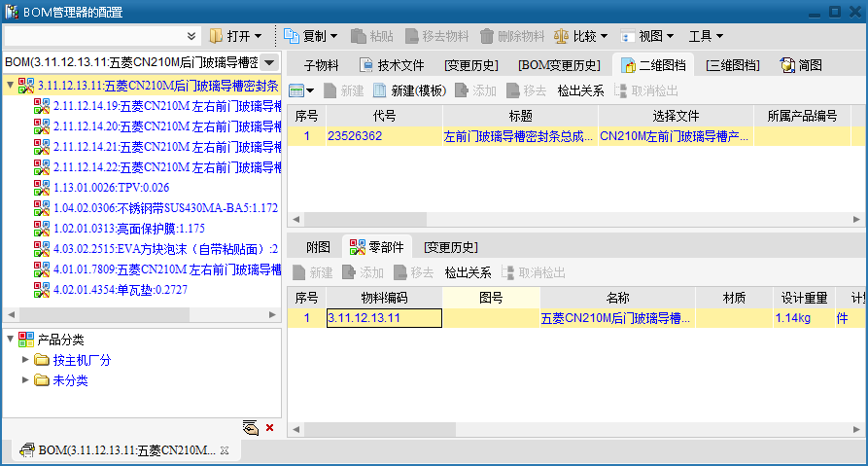Select the 不锈钢带SUS430MA-BA5 tree item
This screenshot has width=868, height=466.
point(156,208)
